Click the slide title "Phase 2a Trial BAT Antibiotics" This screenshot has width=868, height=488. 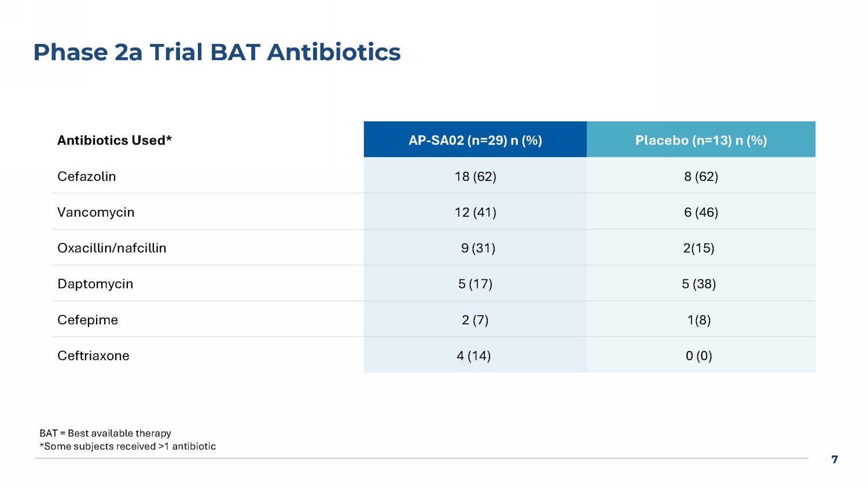216,52
